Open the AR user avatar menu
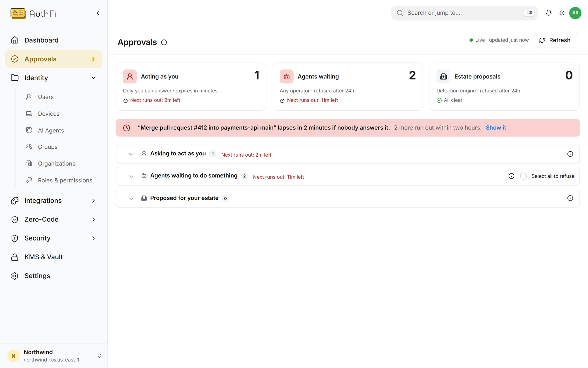The width and height of the screenshot is (588, 368). (575, 13)
